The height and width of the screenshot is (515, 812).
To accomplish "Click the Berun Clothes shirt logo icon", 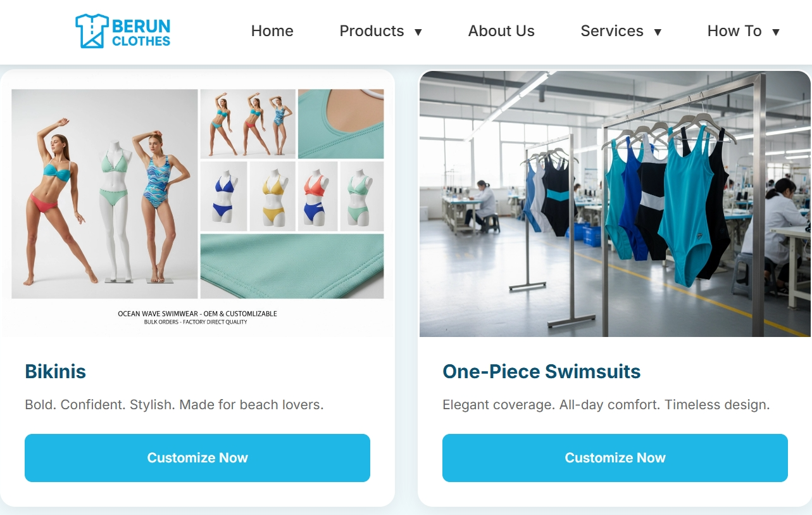I will 92,31.
